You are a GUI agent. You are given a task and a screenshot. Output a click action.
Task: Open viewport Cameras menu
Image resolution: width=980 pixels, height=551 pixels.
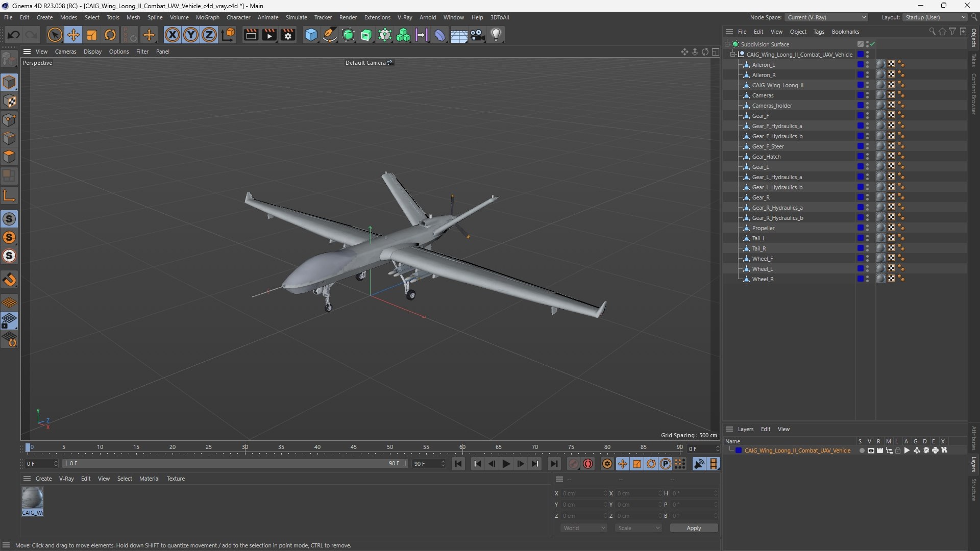point(65,52)
